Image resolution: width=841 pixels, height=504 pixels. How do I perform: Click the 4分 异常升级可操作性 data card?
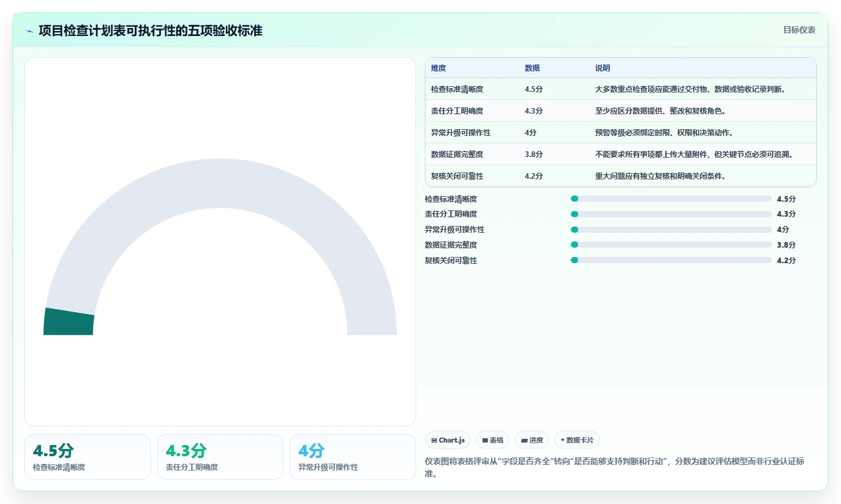click(x=353, y=457)
